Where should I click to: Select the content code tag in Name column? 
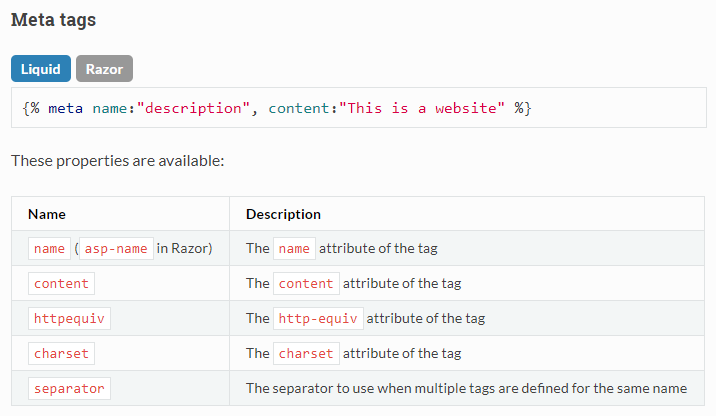tap(61, 284)
